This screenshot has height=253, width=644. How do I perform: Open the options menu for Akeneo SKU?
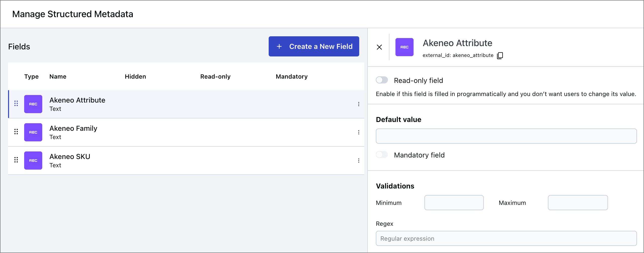pyautogui.click(x=358, y=161)
